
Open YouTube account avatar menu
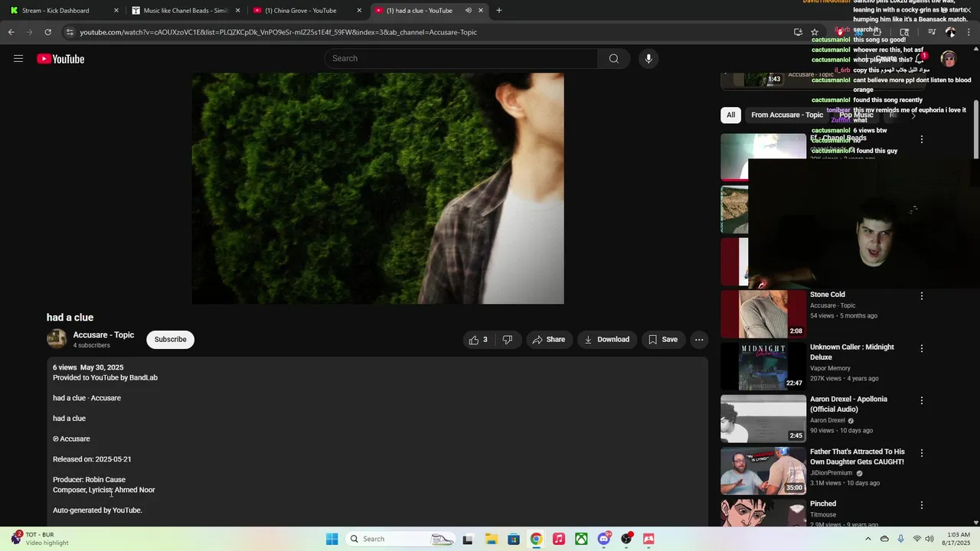click(x=949, y=59)
